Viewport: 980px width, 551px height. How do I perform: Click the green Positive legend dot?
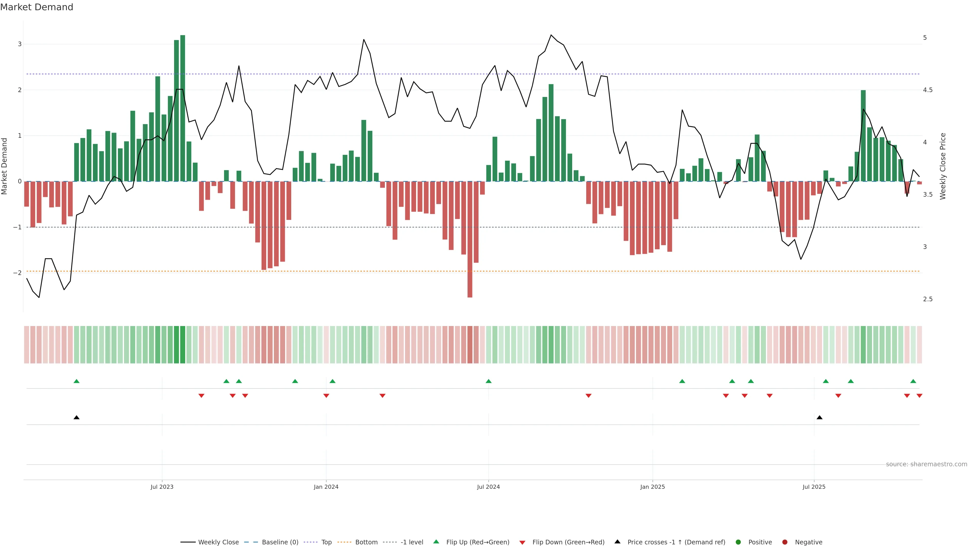[738, 542]
